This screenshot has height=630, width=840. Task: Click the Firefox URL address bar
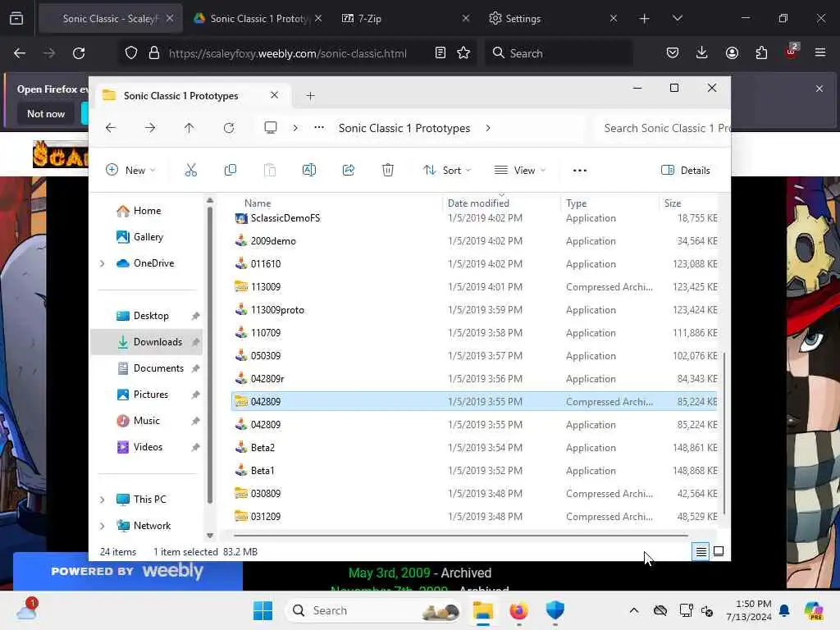click(287, 53)
